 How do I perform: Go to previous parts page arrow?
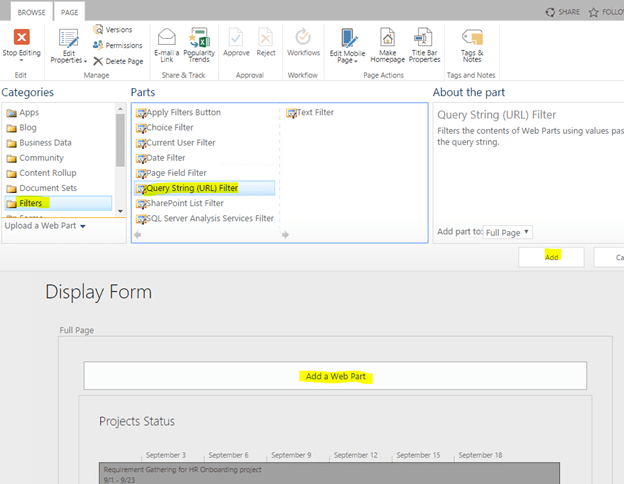138,235
